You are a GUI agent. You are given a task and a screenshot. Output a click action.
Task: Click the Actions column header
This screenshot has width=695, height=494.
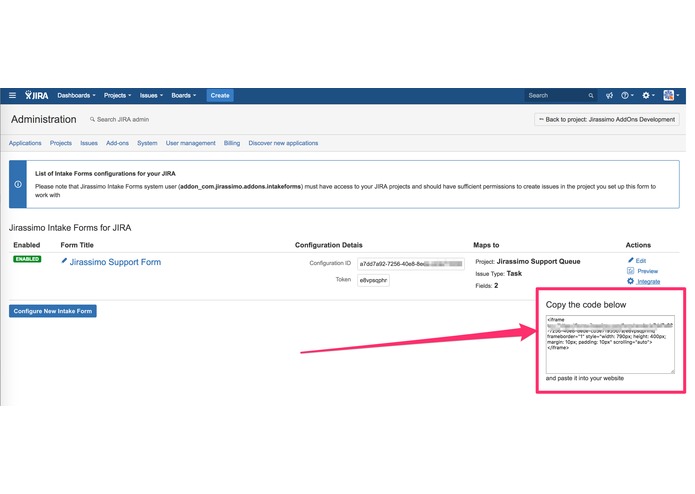point(638,245)
